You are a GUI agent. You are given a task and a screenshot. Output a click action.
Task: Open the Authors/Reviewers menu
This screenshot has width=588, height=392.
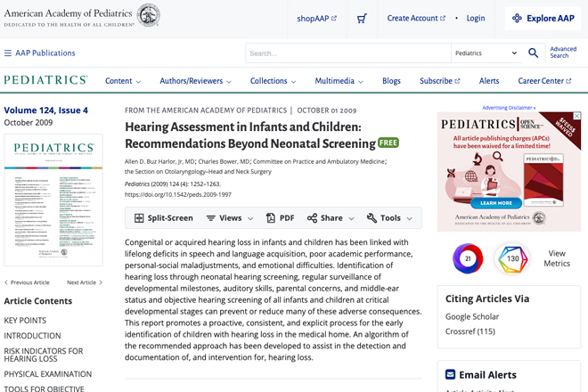coord(195,81)
